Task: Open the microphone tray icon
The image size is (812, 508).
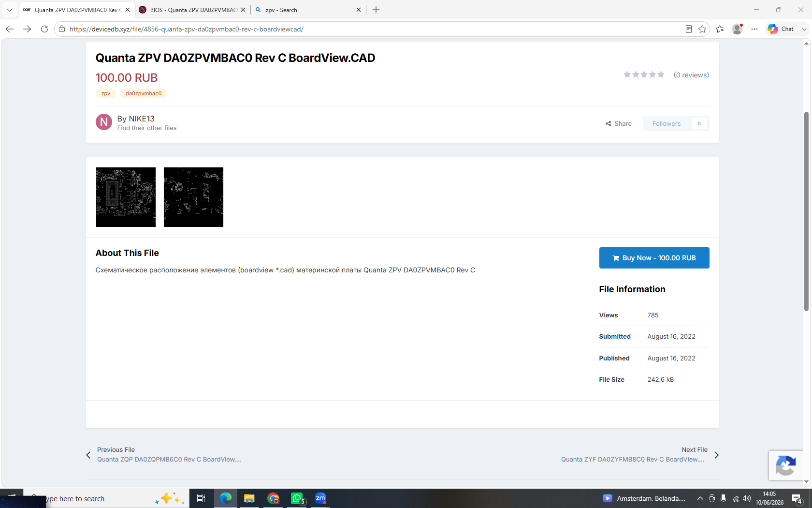Action: coord(723,498)
